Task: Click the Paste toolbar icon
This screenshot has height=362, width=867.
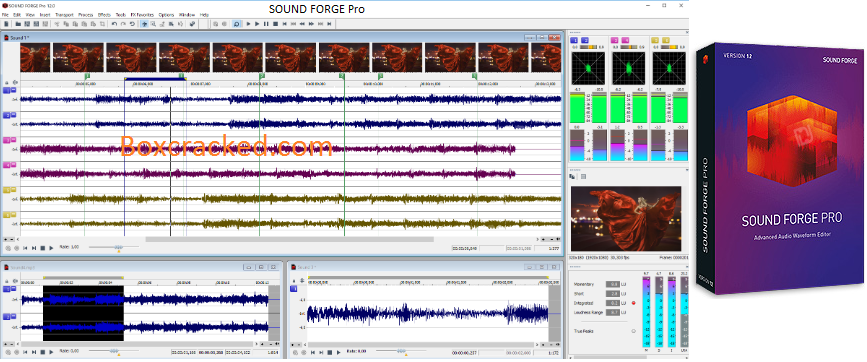Action: pos(75,24)
